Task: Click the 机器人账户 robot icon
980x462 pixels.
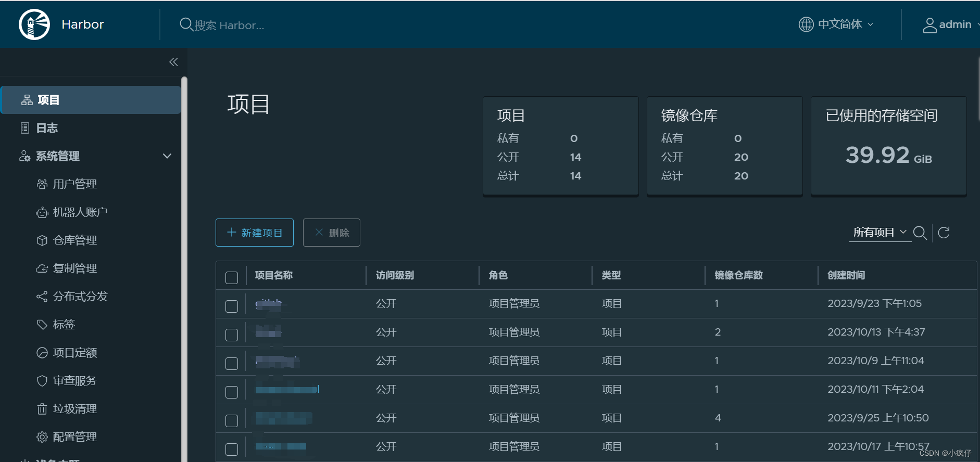Action: click(x=42, y=212)
